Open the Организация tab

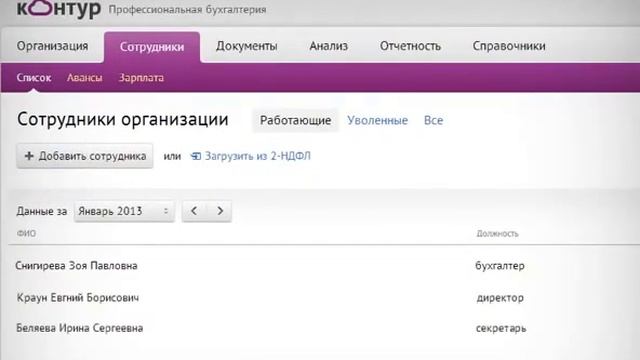click(52, 46)
